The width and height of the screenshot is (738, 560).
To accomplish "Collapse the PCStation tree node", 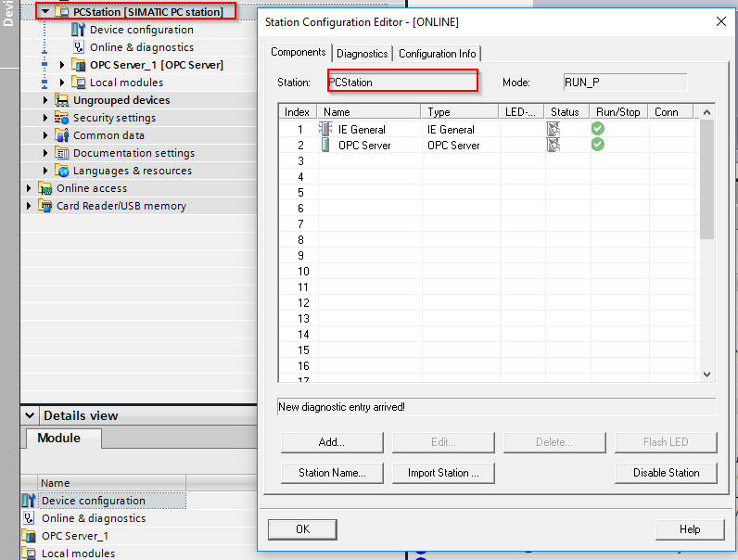I will pyautogui.click(x=45, y=11).
